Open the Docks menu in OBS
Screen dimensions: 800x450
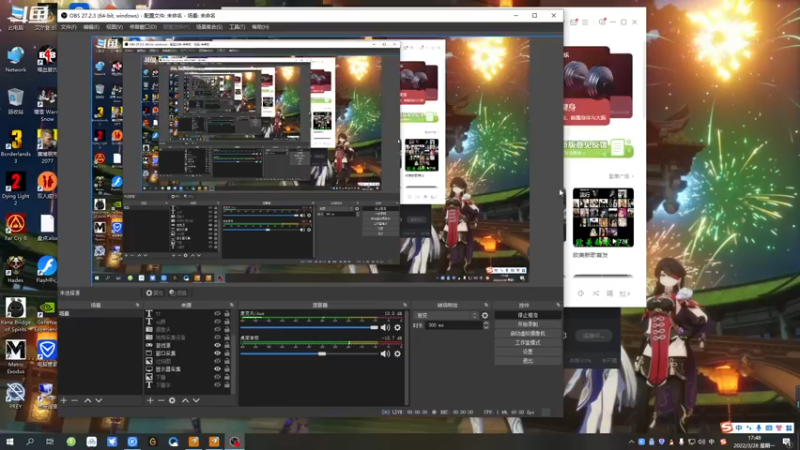click(143, 27)
